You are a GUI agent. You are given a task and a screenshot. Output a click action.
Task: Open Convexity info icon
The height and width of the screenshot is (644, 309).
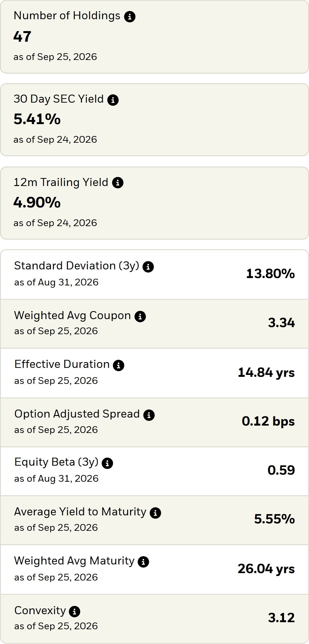pos(75,612)
